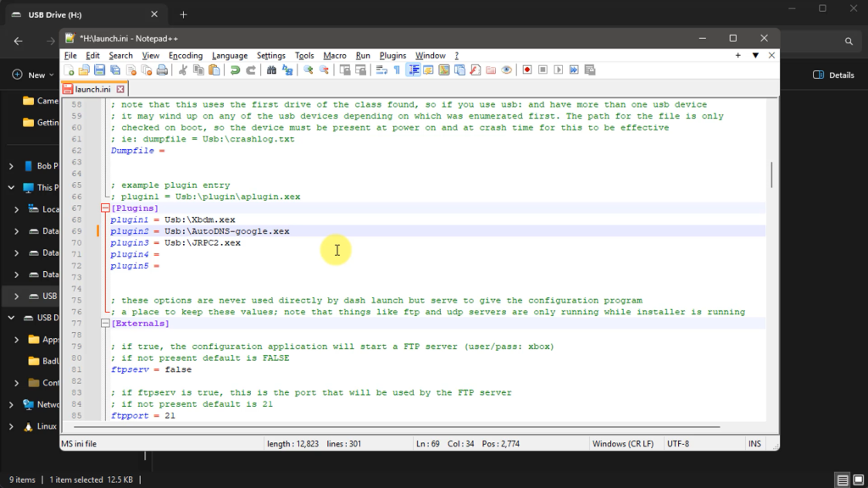This screenshot has height=488, width=868.
Task: Toggle file monitoring with the eye icon
Action: click(507, 70)
